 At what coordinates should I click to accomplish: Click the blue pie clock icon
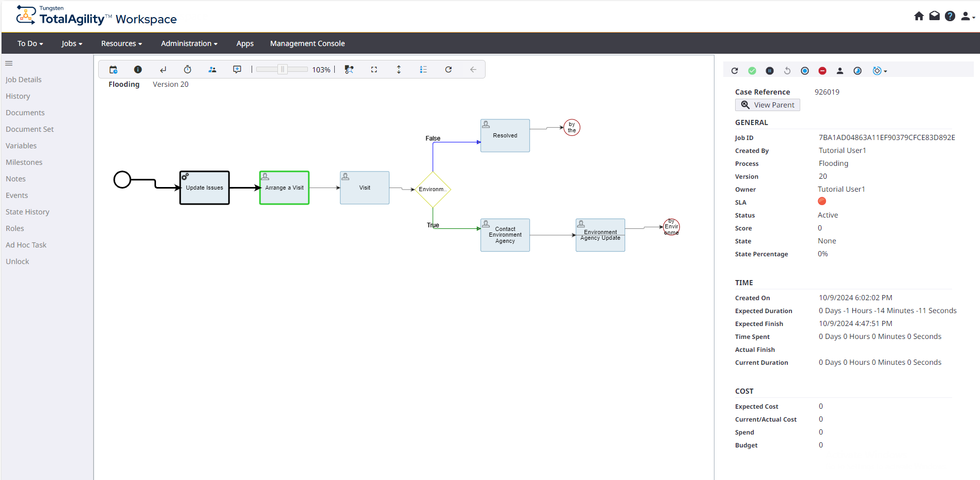tap(858, 71)
